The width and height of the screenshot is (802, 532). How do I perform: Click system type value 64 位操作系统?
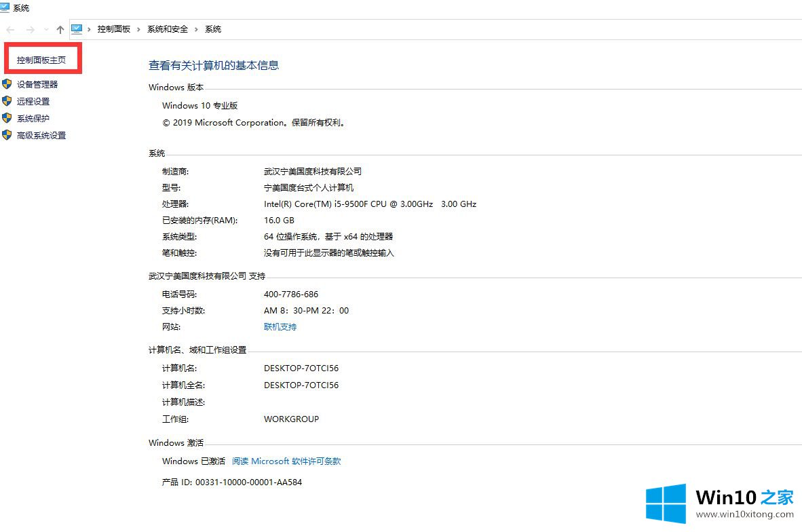coord(328,237)
